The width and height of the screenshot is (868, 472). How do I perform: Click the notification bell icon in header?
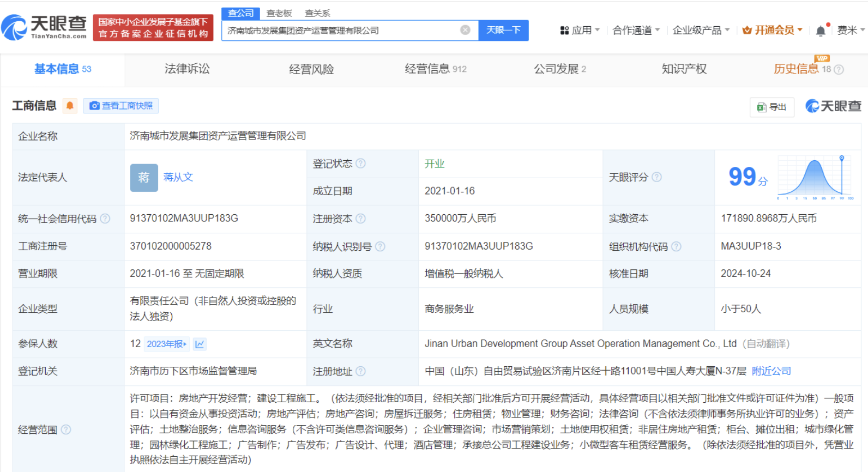[x=821, y=31]
